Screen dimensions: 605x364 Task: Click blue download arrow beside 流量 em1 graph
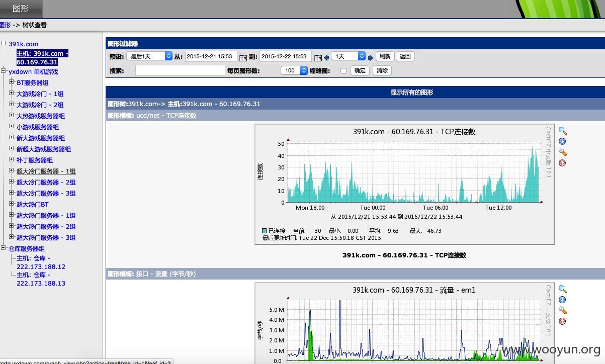(562, 300)
